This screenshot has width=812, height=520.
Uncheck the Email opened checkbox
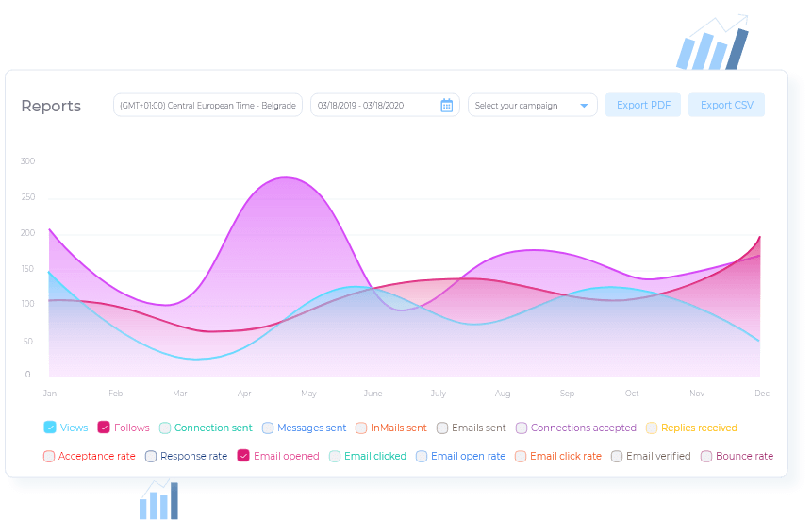pos(243,456)
